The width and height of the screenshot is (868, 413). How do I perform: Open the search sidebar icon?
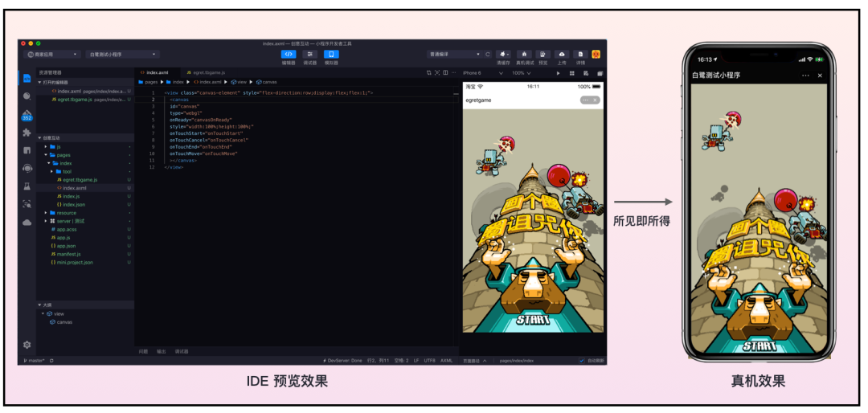click(27, 96)
